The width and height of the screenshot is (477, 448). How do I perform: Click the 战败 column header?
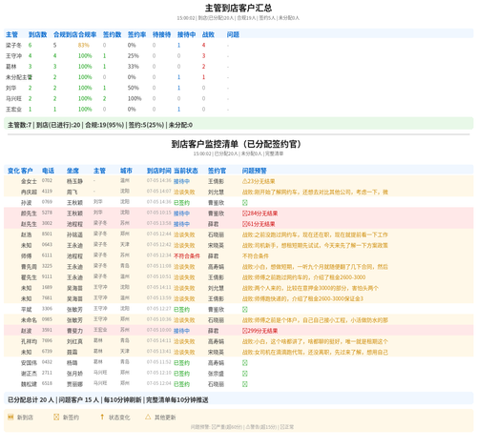[x=208, y=34]
